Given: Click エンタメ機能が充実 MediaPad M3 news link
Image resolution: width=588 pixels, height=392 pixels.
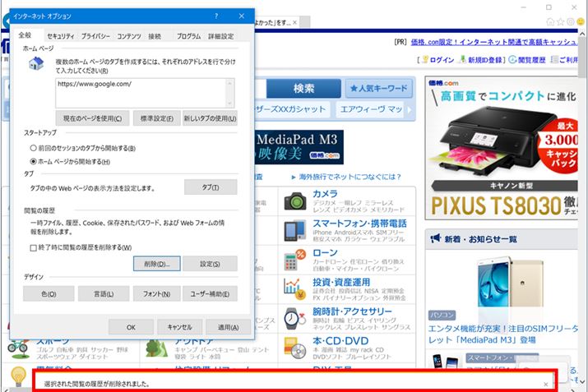Looking at the screenshot, I should tap(502, 334).
